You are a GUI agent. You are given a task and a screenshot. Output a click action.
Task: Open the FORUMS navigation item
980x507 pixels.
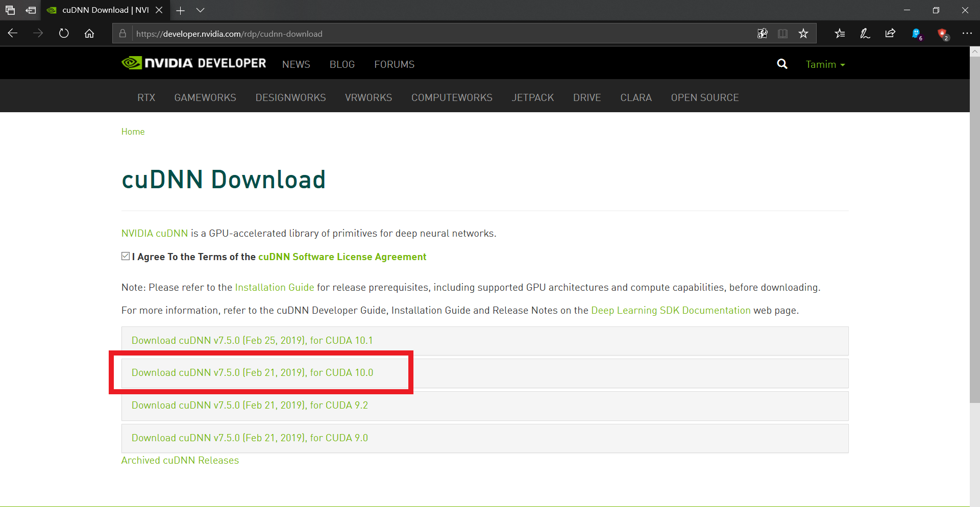point(394,65)
